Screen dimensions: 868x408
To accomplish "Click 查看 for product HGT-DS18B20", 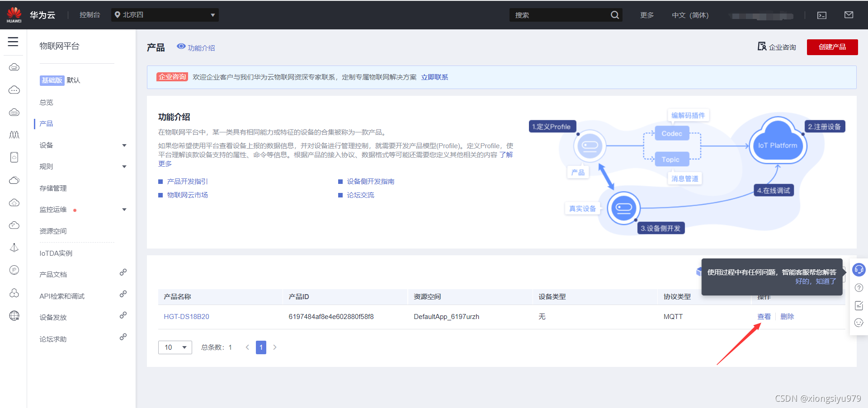I will [764, 316].
